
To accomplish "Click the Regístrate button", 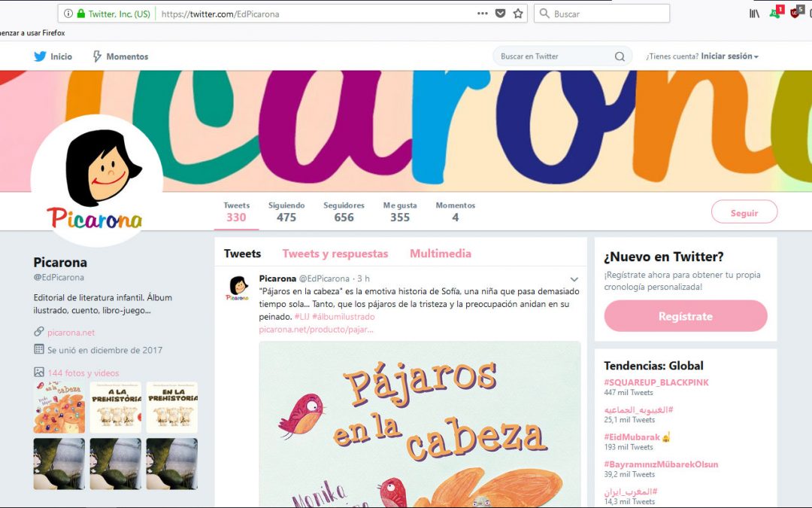I will (686, 316).
